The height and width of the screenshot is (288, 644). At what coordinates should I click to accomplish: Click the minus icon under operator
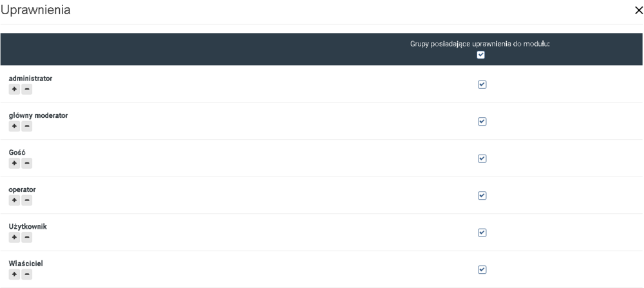click(26, 200)
